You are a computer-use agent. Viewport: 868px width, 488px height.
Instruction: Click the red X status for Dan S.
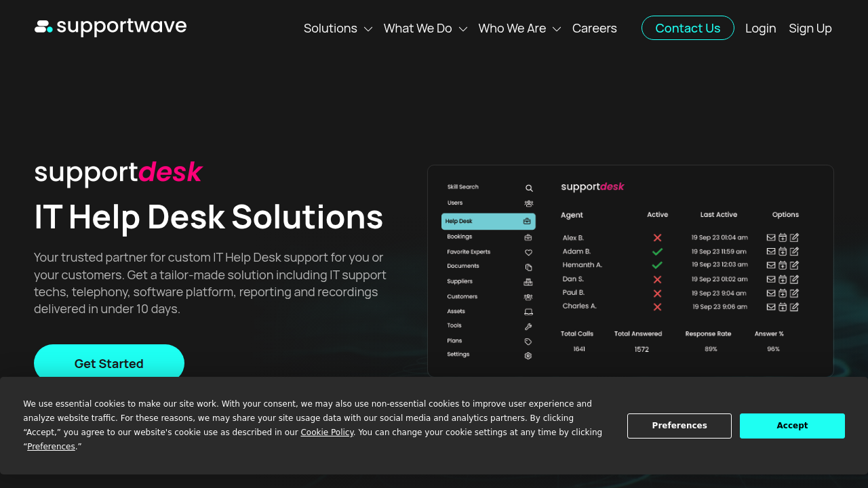click(x=657, y=279)
